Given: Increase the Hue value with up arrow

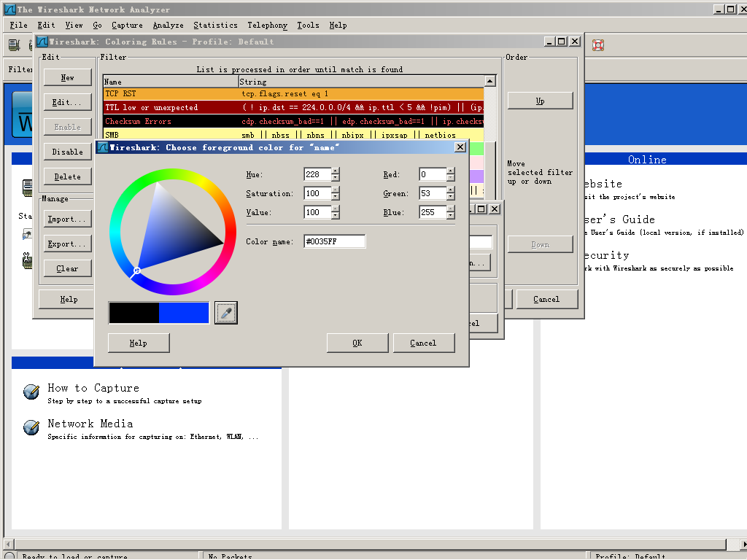Looking at the screenshot, I should point(336,171).
